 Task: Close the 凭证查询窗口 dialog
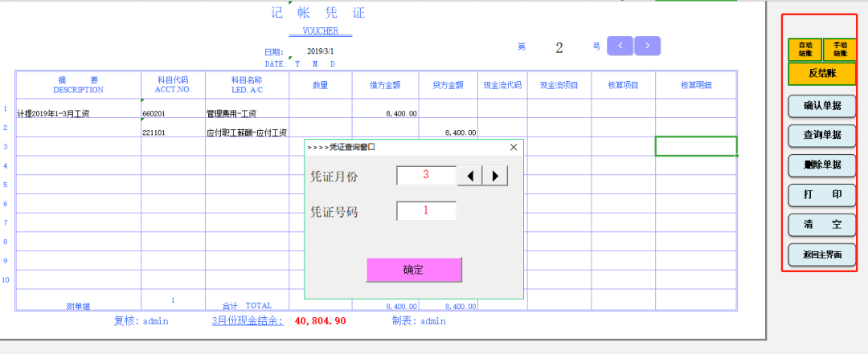coord(513,147)
